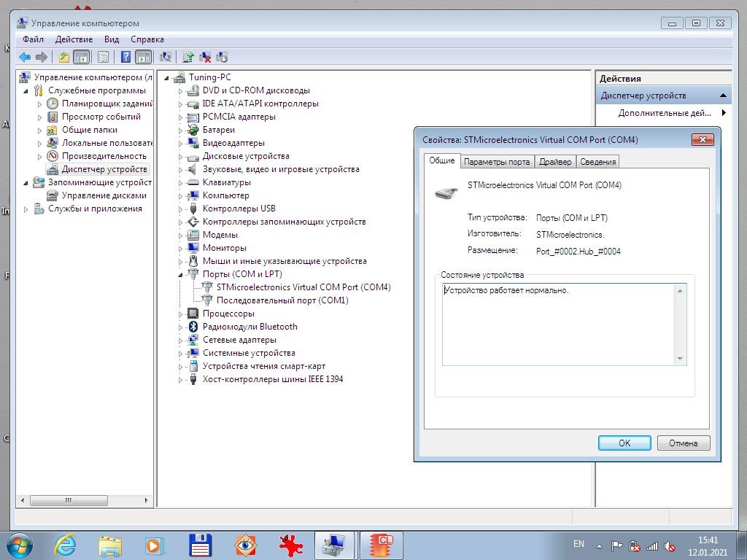Click the blue Back arrow in toolbar
The width and height of the screenshot is (747, 560).
click(x=25, y=57)
